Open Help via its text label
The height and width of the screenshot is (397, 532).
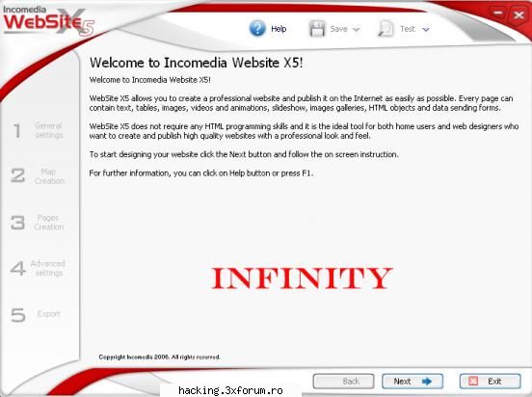279,29
